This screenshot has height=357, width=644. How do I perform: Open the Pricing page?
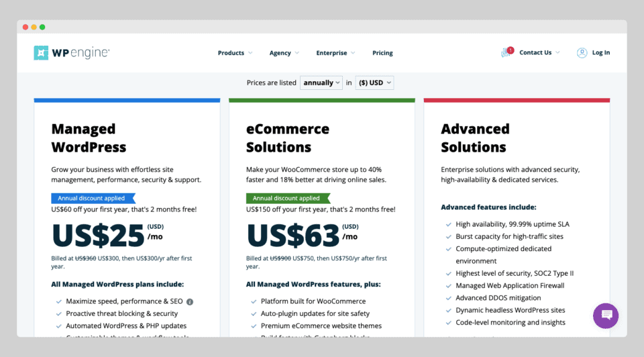point(382,53)
